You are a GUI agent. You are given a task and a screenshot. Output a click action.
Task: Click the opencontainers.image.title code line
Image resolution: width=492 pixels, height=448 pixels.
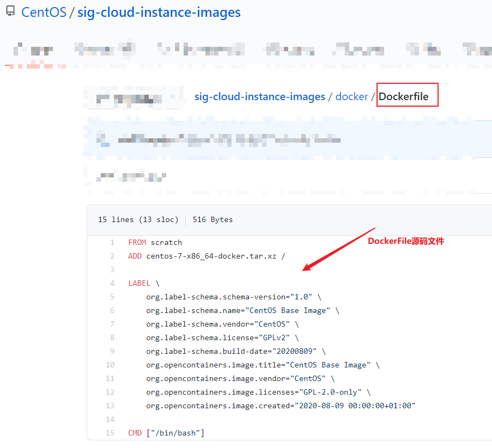pos(263,365)
